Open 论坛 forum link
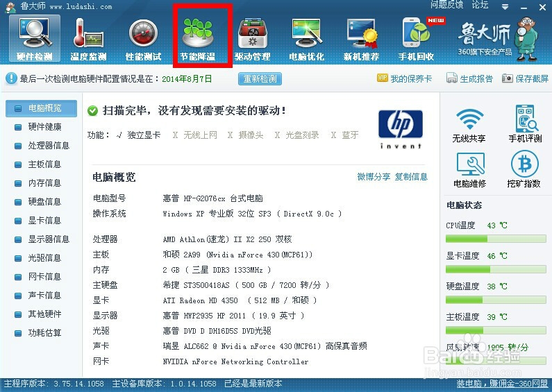 (x=480, y=5)
